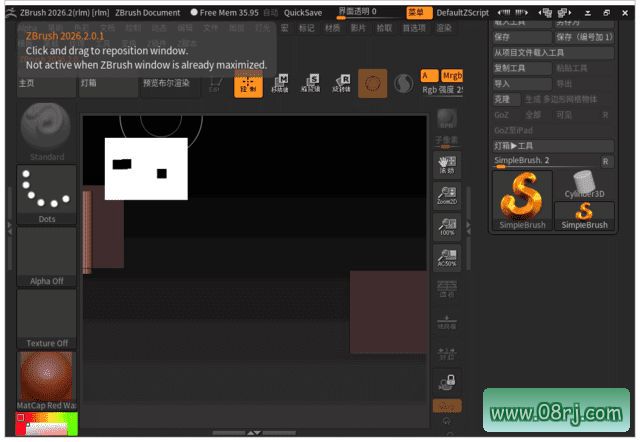Image resolution: width=640 pixels, height=442 pixels.
Task: Click the AC50% half-size antialias icon
Action: coord(447,258)
